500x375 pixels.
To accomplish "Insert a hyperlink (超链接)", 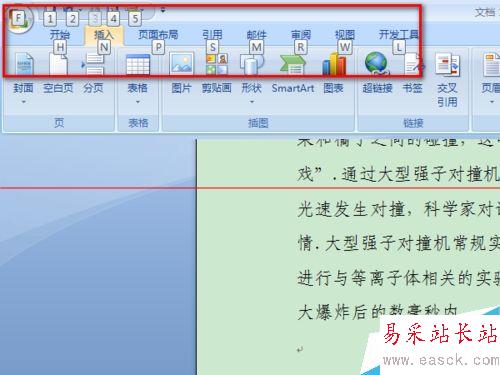I will point(377,73).
